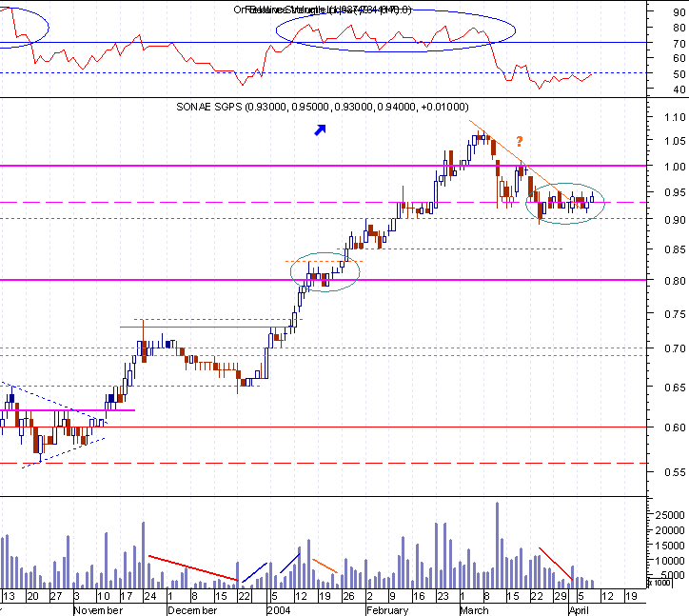Select the long red trendline over December volume
689x616 pixels.
click(193, 568)
